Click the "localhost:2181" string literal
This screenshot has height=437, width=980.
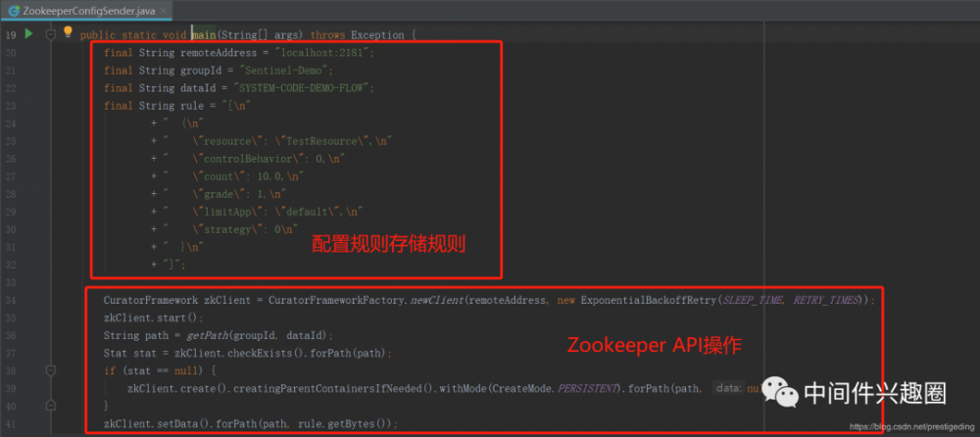point(323,53)
